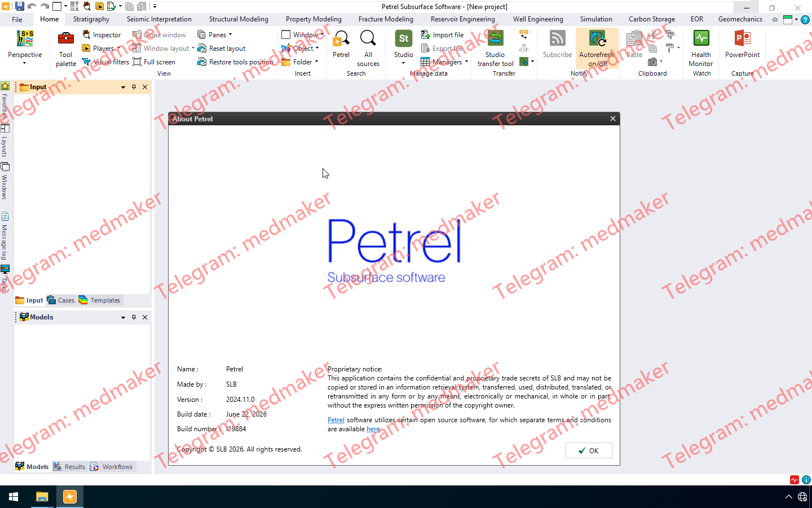Show hidden icons in system tray

pos(788,497)
